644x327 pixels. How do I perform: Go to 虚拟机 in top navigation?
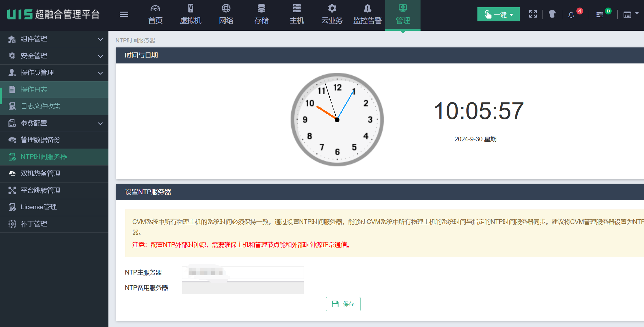coord(191,20)
